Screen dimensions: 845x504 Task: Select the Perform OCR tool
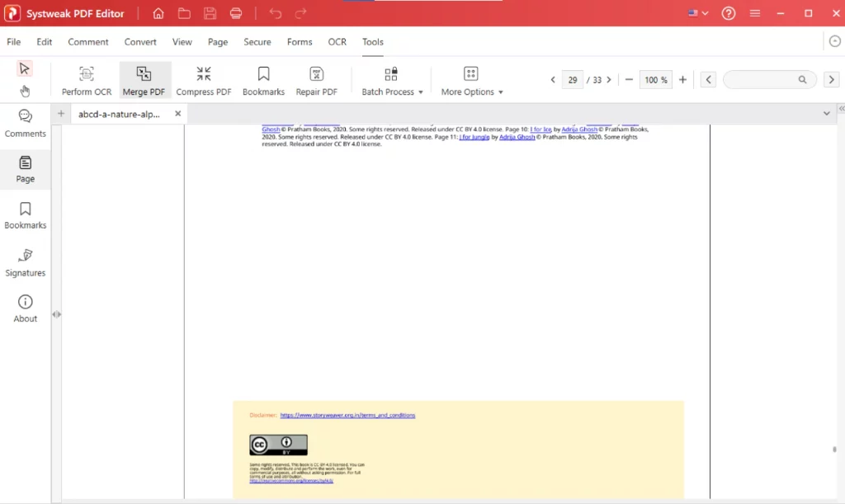[85, 79]
